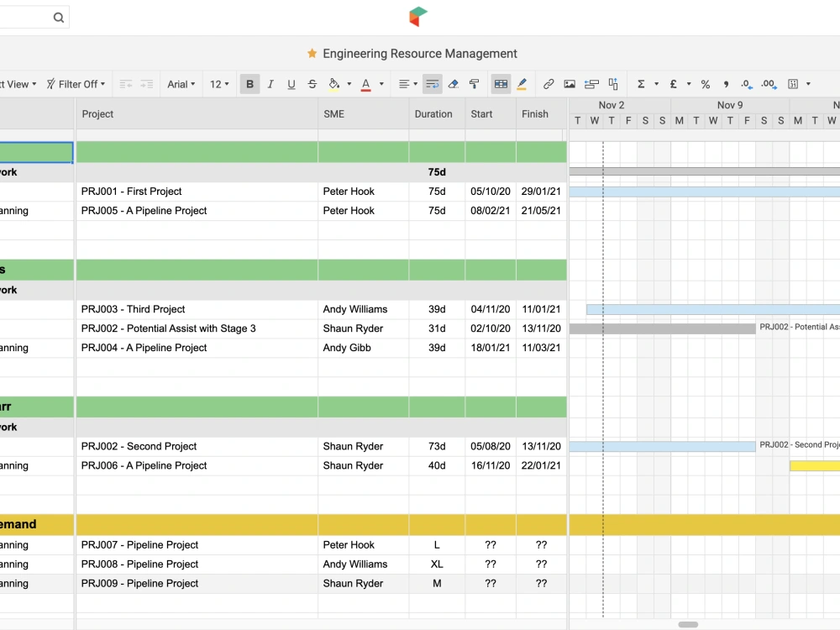This screenshot has height=630, width=840.
Task: Insert a hyperlink
Action: tap(549, 84)
